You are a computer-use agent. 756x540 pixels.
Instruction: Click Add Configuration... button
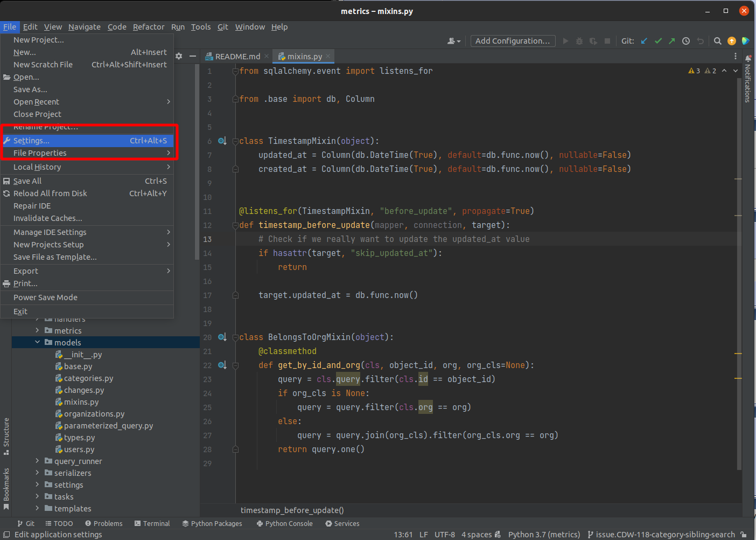coord(513,41)
